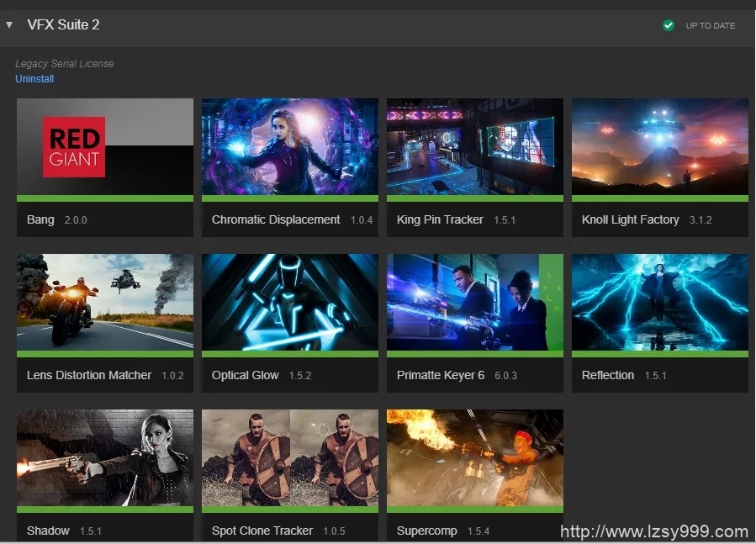Click the Knoll Light Factory name label
The image size is (756, 544).
coord(630,219)
